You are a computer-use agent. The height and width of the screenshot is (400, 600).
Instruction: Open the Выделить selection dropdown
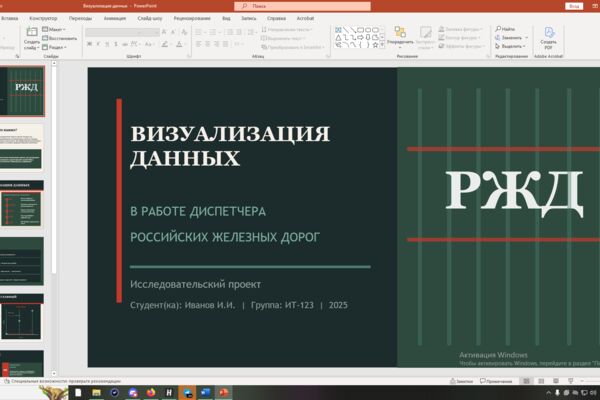[510, 46]
